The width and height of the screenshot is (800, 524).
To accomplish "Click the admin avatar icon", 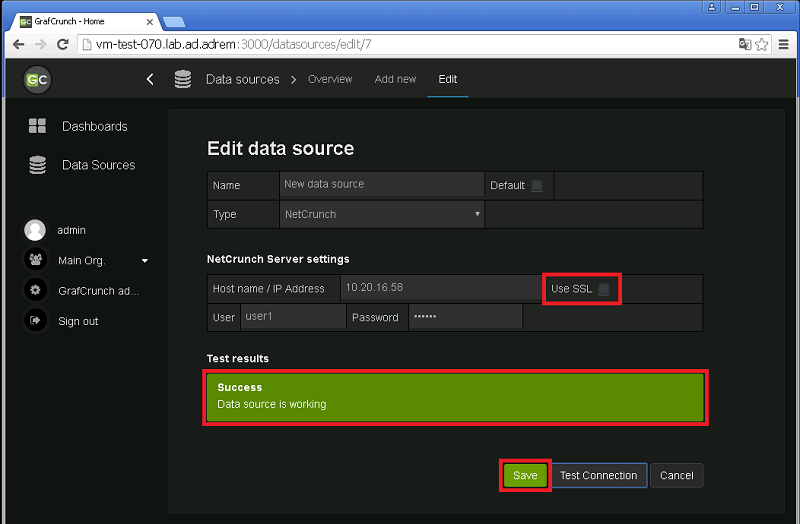I will pos(35,230).
